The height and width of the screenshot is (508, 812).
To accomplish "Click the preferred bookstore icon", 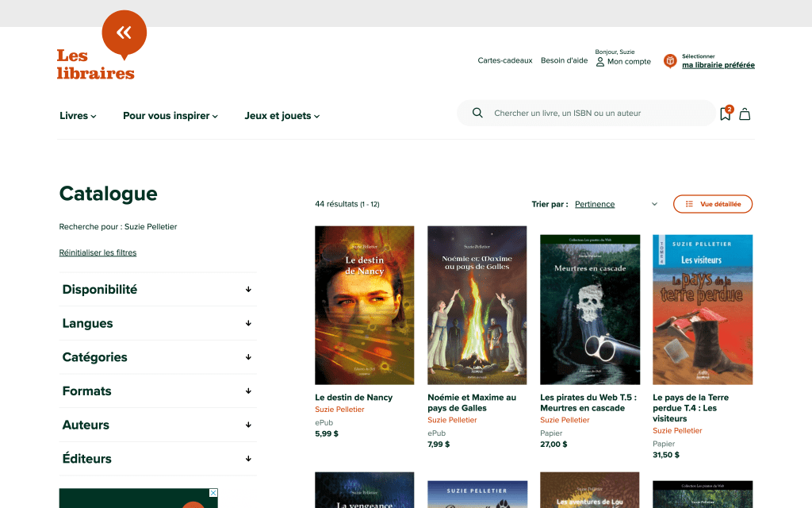I will click(x=670, y=61).
